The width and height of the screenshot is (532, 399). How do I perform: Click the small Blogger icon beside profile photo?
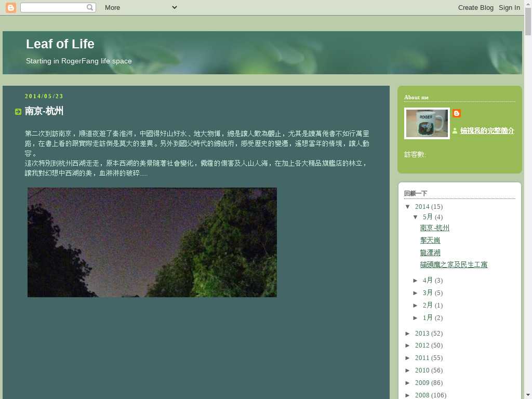457,113
